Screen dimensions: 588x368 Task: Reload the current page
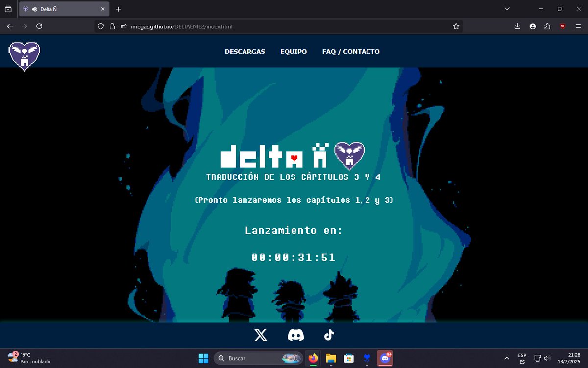(39, 26)
